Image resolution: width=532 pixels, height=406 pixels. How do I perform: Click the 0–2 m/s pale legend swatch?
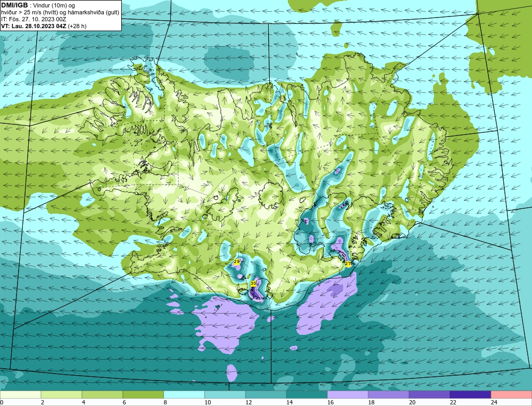pos(21,395)
